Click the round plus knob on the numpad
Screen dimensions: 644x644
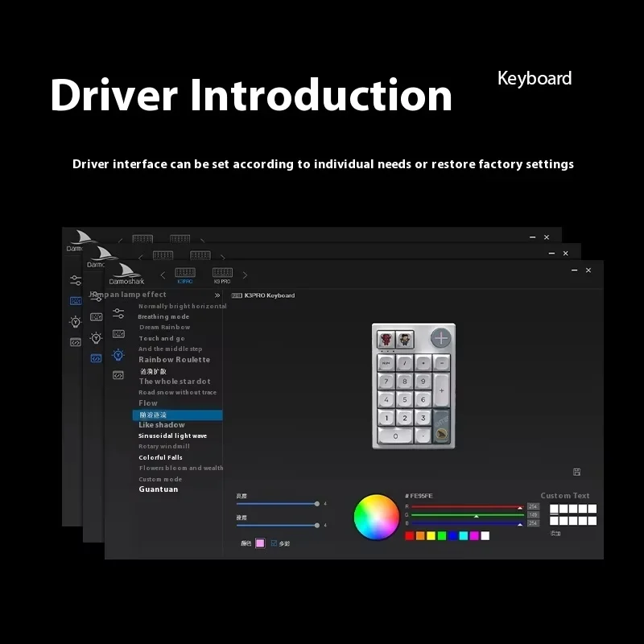click(440, 338)
